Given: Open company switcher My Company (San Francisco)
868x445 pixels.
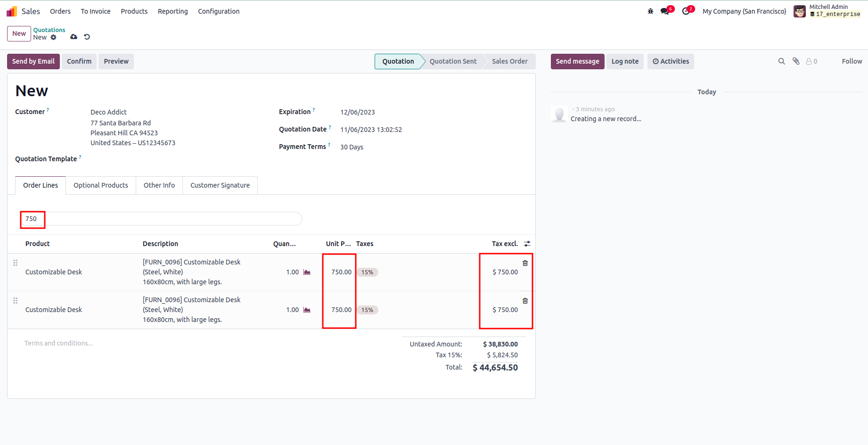Looking at the screenshot, I should [744, 11].
